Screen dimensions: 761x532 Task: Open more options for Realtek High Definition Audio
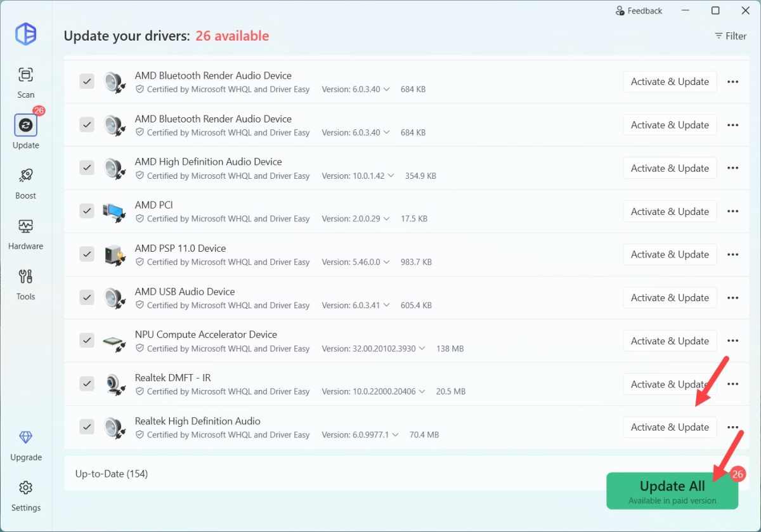(733, 427)
